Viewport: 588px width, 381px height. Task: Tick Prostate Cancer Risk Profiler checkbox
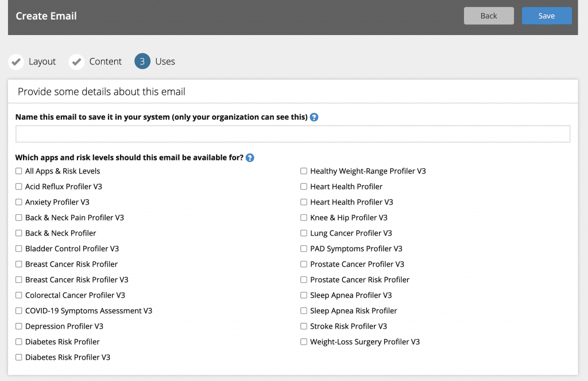click(x=304, y=280)
